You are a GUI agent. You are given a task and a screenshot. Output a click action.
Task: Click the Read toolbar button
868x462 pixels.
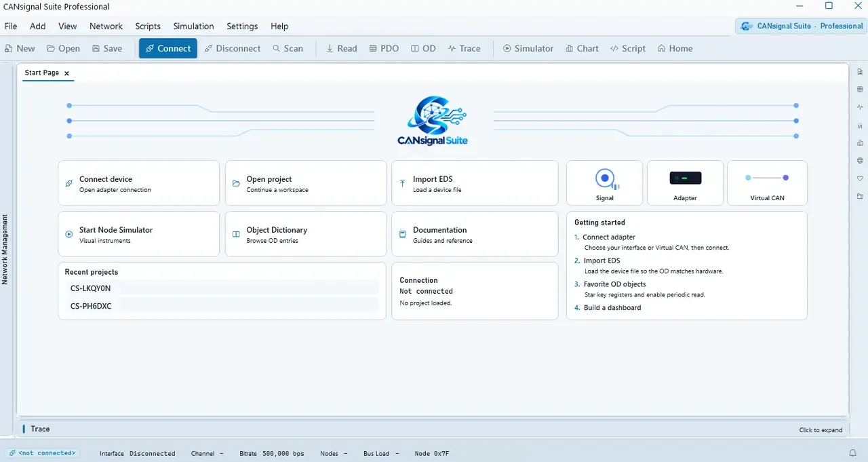[x=341, y=48]
